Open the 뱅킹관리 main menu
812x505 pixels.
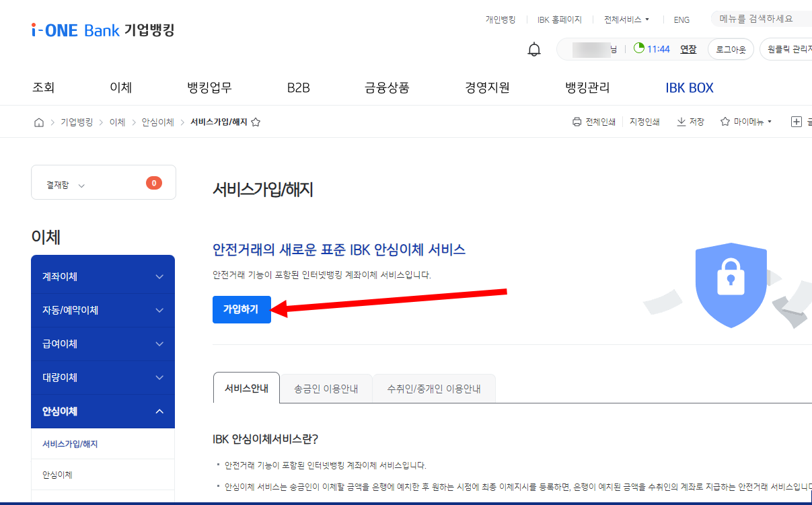coord(587,87)
